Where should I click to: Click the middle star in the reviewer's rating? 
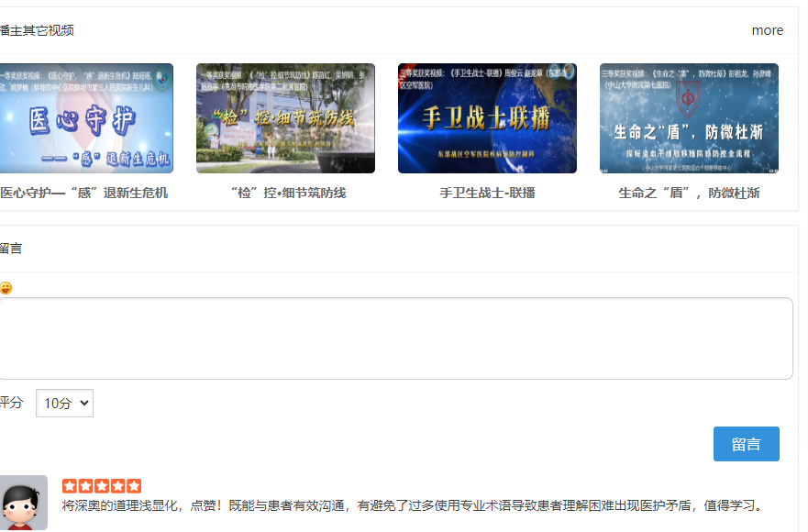pyautogui.click(x=100, y=485)
